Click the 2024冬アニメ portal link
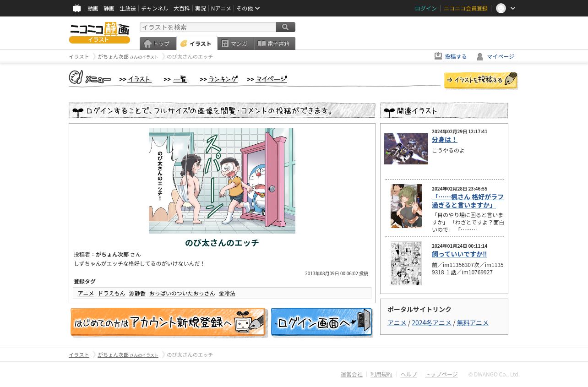Viewport: 588px width, 387px height. pos(431,322)
